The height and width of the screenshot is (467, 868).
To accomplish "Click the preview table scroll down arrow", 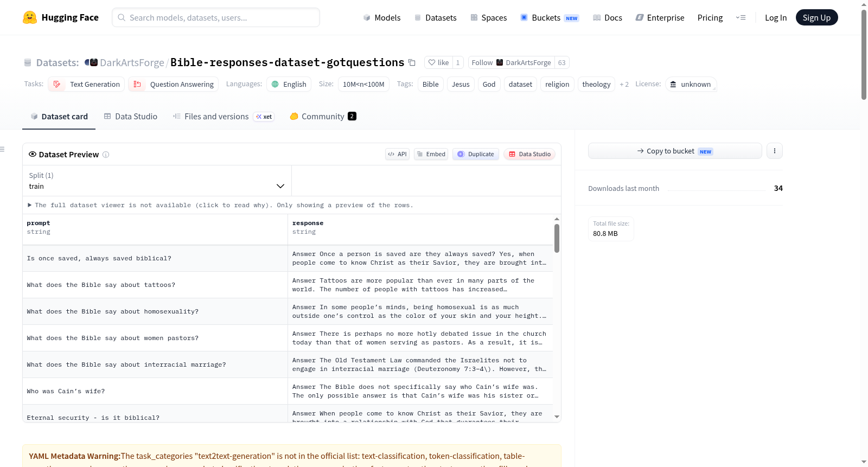I will 557,417.
